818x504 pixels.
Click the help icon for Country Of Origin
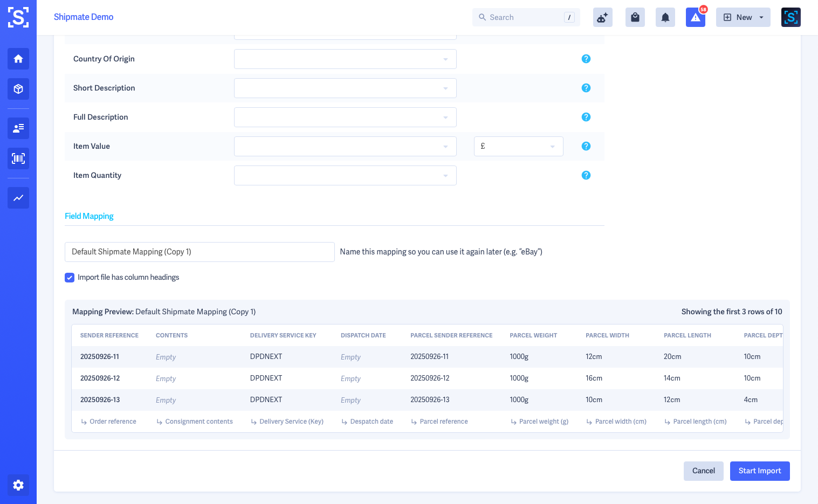(586, 59)
